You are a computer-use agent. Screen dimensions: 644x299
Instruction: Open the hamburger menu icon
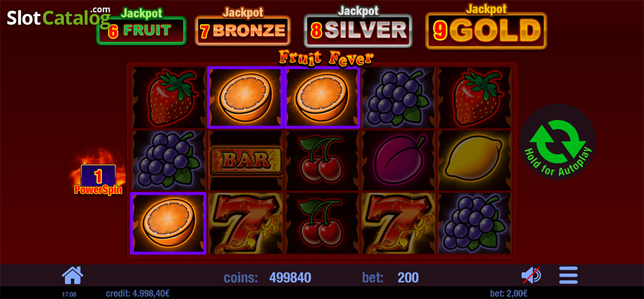point(568,275)
